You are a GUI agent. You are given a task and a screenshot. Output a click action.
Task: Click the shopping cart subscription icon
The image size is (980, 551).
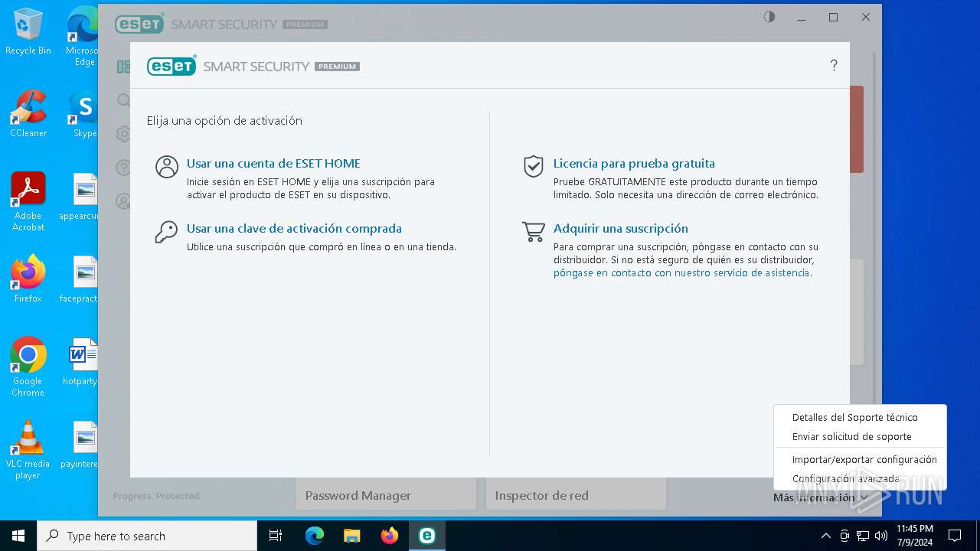click(x=534, y=232)
